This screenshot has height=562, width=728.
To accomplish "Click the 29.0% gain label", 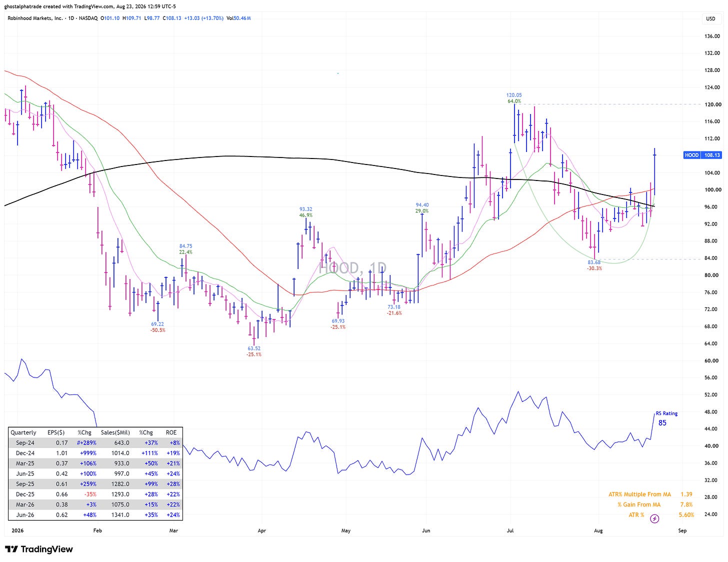I will tap(422, 211).
